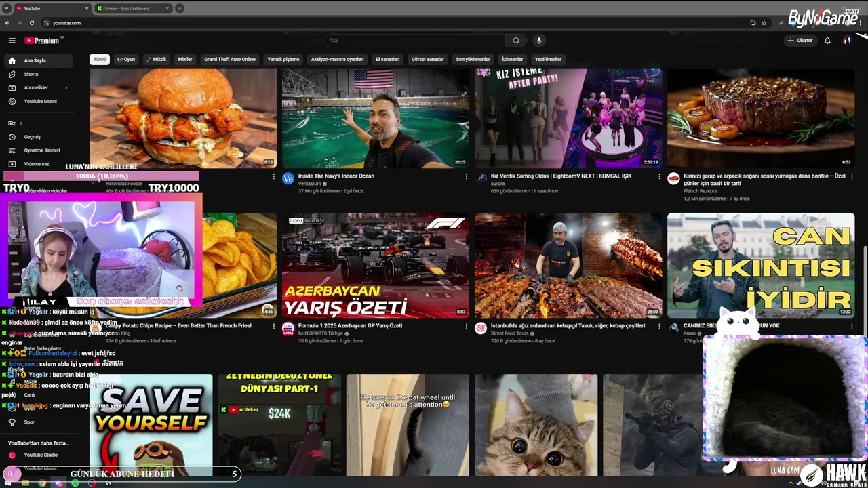Click the Fleisch Rezepte channel avatar
The height and width of the screenshot is (488, 868).
[673, 178]
